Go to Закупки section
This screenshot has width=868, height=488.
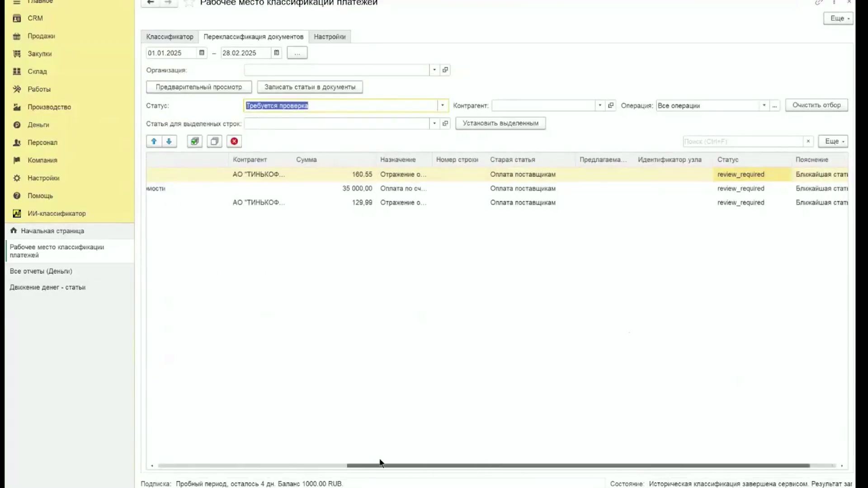coord(39,54)
